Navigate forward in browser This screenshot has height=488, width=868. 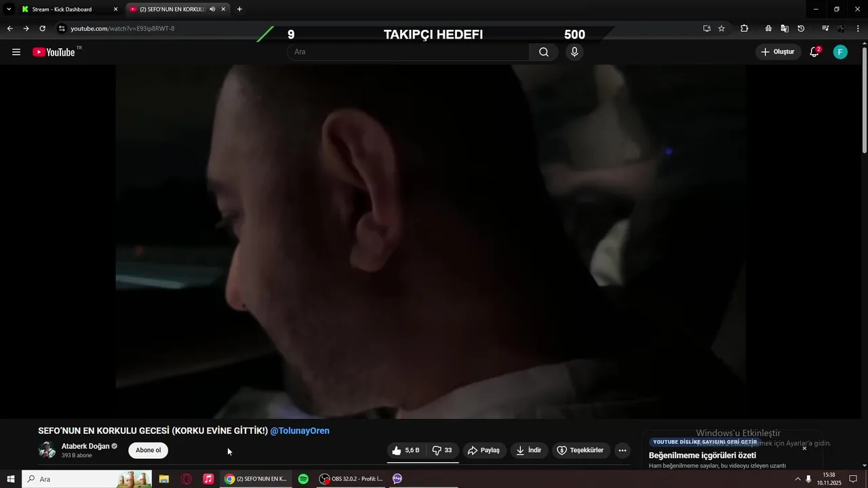tap(26, 28)
